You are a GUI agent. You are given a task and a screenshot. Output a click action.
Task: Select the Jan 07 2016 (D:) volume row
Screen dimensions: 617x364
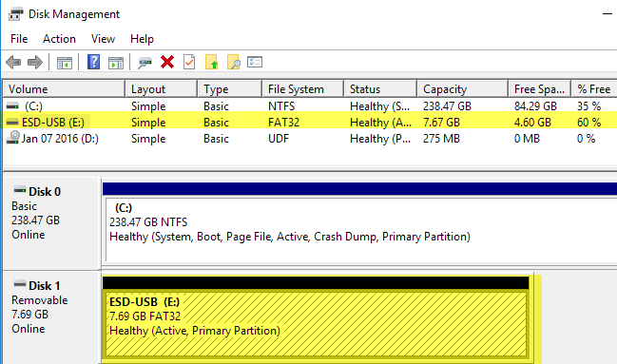(310, 139)
